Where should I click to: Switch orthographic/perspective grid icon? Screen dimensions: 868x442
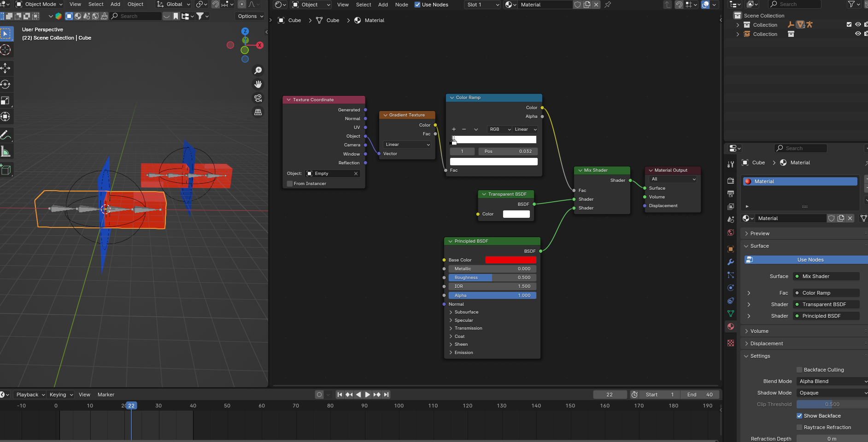258,112
